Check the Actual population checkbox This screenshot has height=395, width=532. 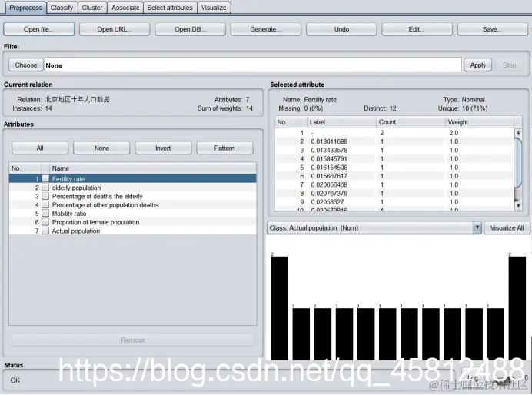[x=45, y=231]
